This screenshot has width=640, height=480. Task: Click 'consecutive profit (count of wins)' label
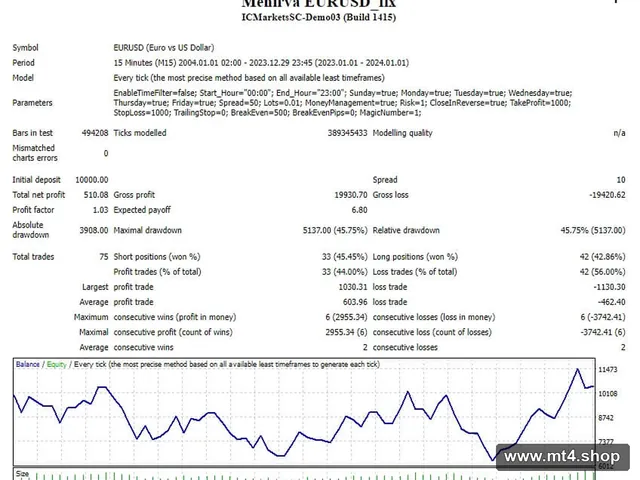(173, 333)
